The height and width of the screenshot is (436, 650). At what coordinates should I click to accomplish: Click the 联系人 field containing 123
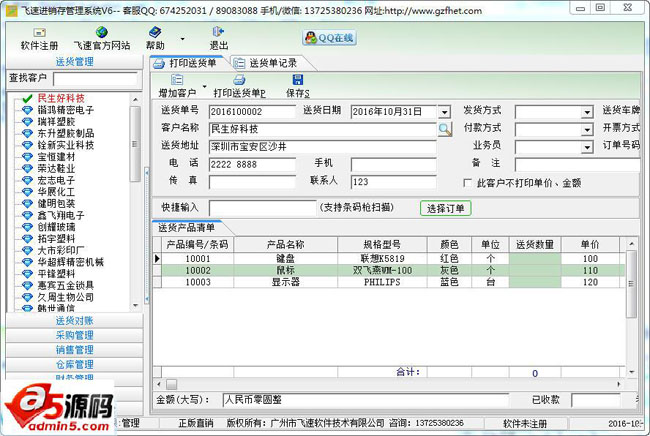(x=393, y=182)
